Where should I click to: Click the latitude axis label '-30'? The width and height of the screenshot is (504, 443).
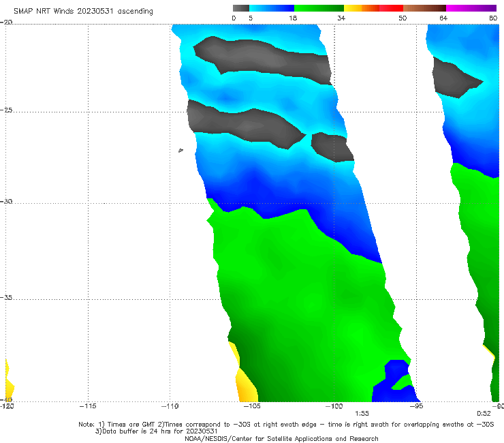(x=6, y=201)
